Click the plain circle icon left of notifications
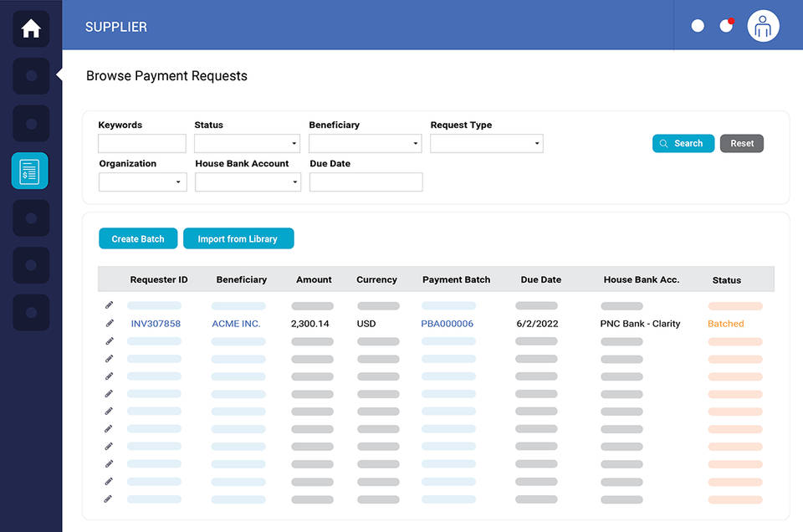This screenshot has width=803, height=532. click(697, 25)
